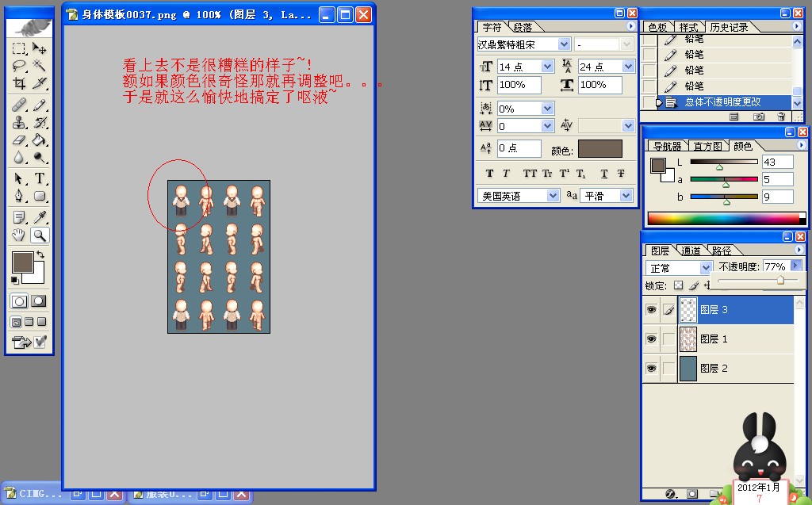The height and width of the screenshot is (505, 812).
Task: Switch to the 导航器 tab
Action: tap(667, 146)
